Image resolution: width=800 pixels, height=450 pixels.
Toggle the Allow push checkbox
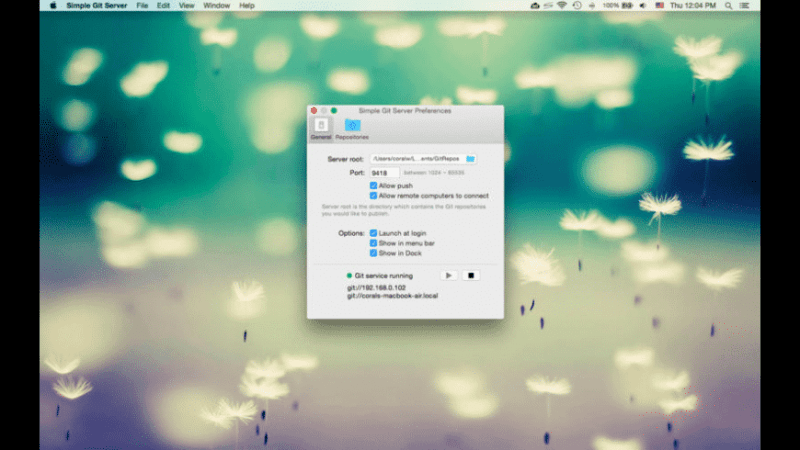pos(373,186)
